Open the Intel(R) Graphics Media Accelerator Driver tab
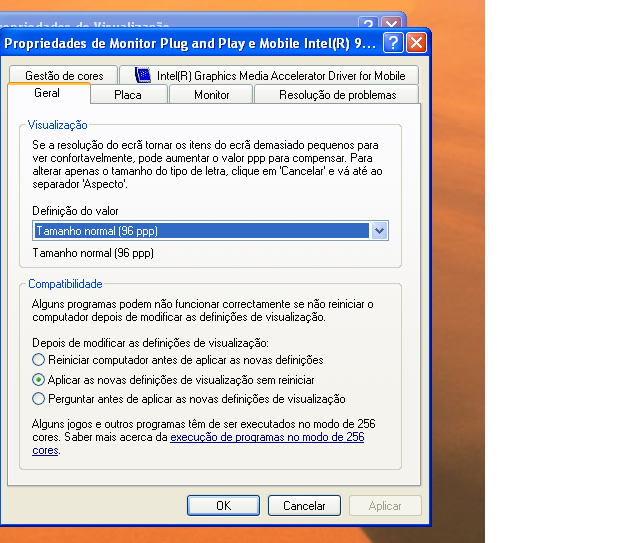The height and width of the screenshot is (543, 640). pyautogui.click(x=269, y=75)
